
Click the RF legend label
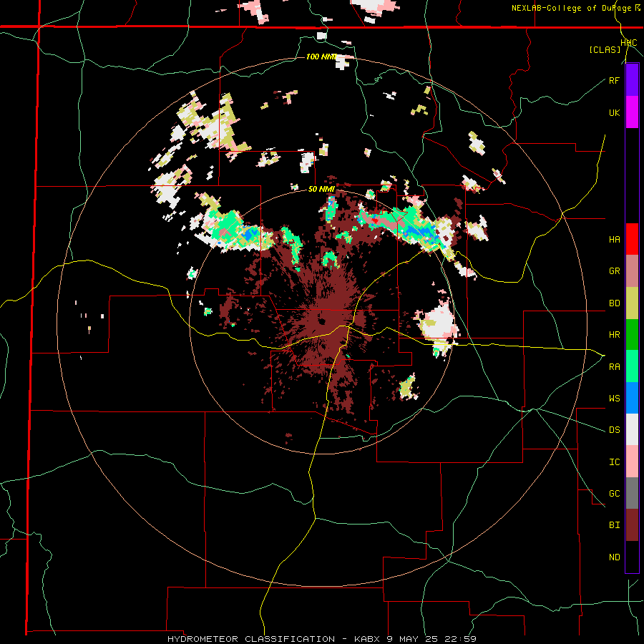pos(614,80)
